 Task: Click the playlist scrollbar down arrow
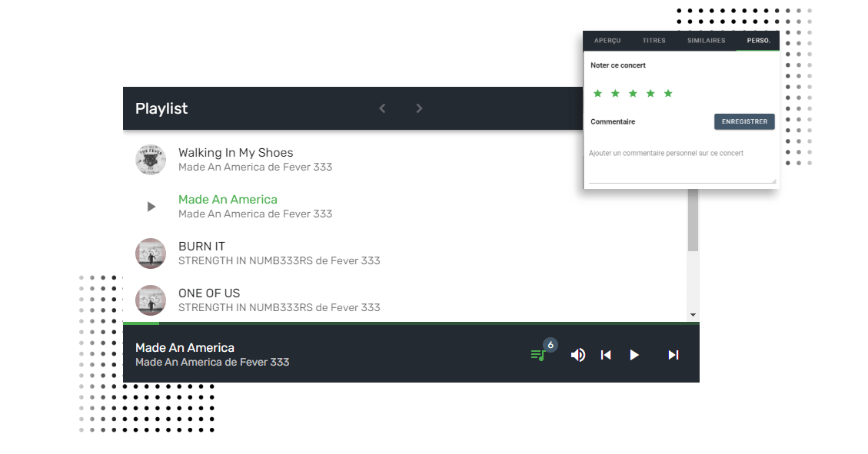693,315
